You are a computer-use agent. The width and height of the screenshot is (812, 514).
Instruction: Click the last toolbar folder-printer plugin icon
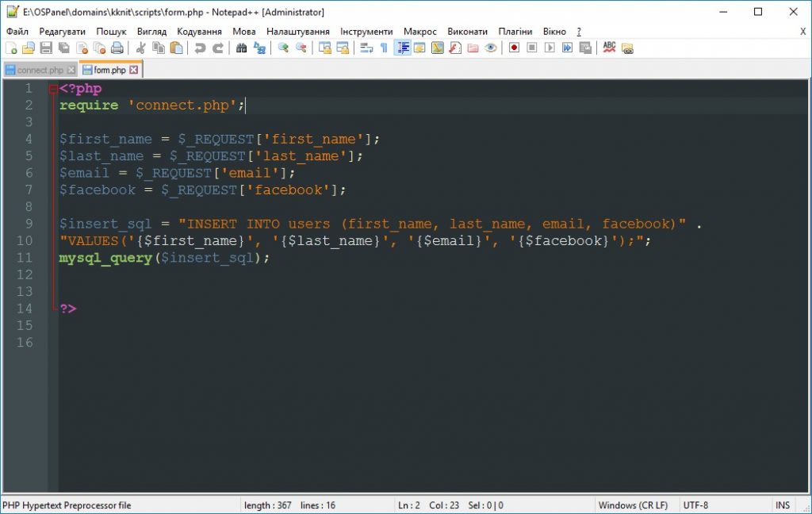coord(628,48)
